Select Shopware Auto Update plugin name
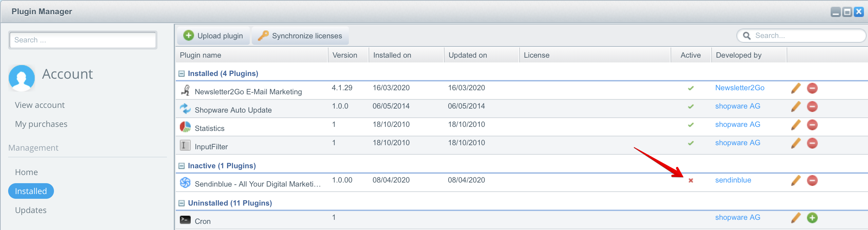This screenshot has width=868, height=230. pos(233,110)
